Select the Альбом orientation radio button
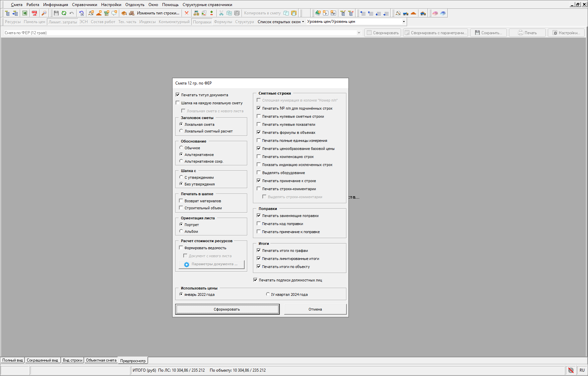588x376 pixels. (181, 231)
